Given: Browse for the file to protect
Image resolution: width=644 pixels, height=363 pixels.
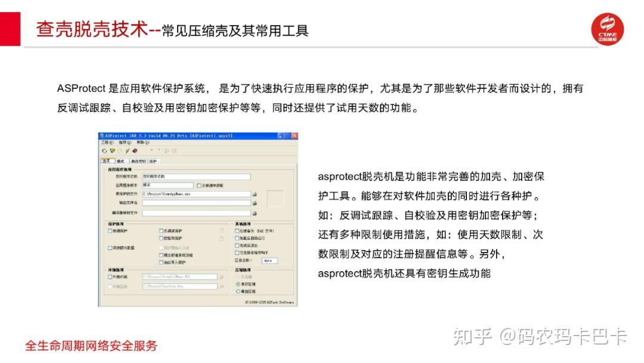Looking at the screenshot, I should 255,194.
